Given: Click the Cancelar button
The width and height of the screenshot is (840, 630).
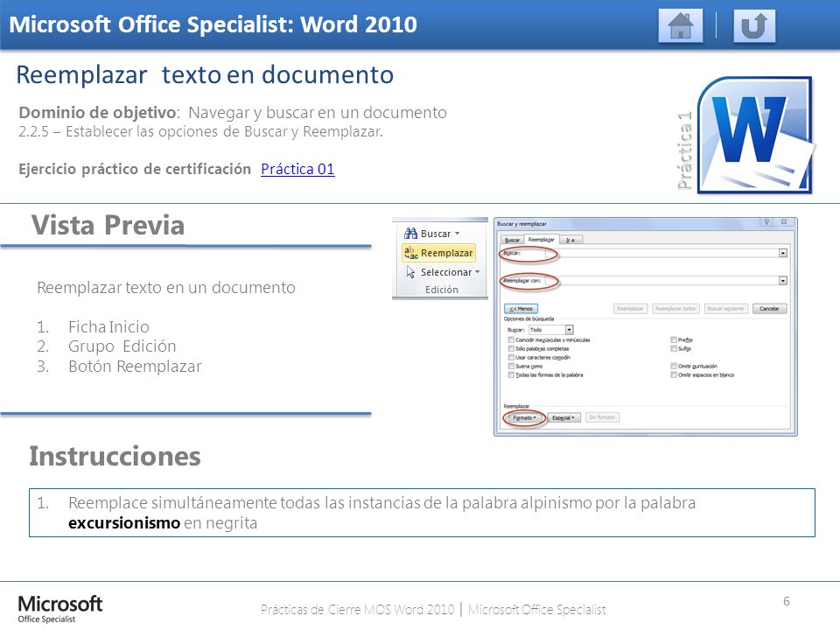Looking at the screenshot, I should point(769,309).
